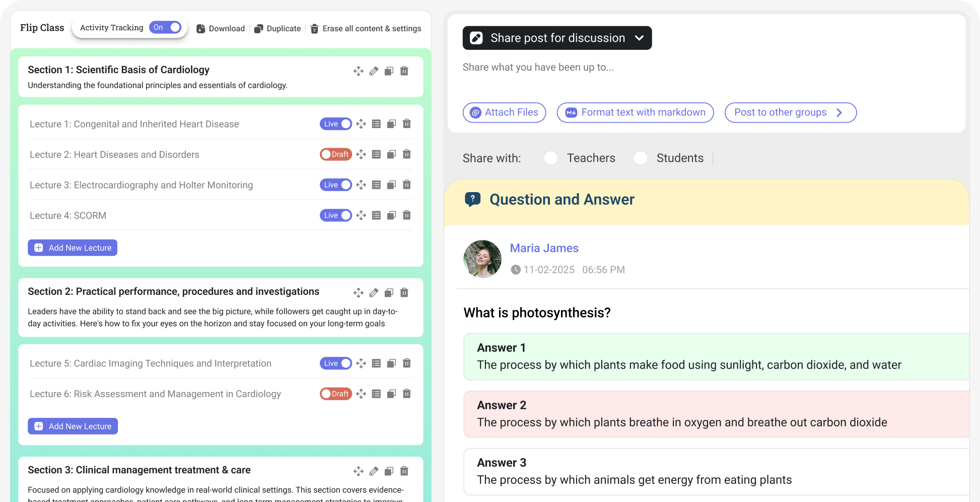This screenshot has width=980, height=502.
Task: Click Erase all content & settings
Action: pyautogui.click(x=366, y=29)
